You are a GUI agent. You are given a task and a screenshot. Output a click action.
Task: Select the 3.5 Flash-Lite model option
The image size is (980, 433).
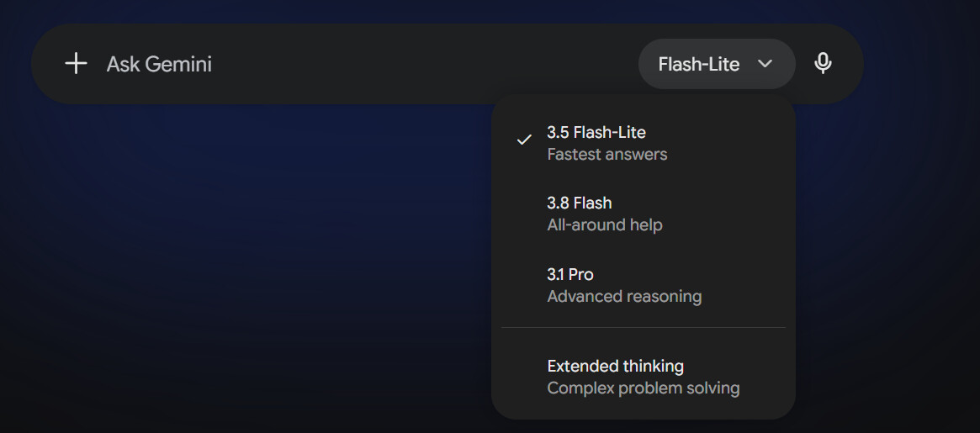(644, 143)
